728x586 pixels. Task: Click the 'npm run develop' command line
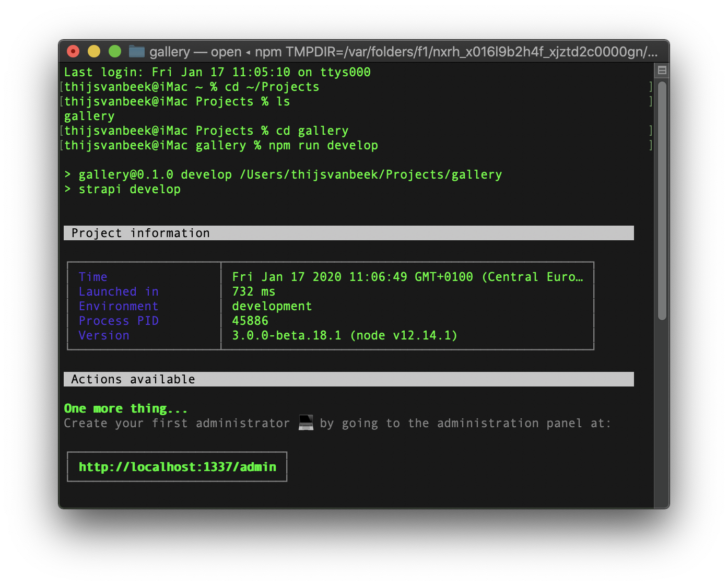click(323, 146)
